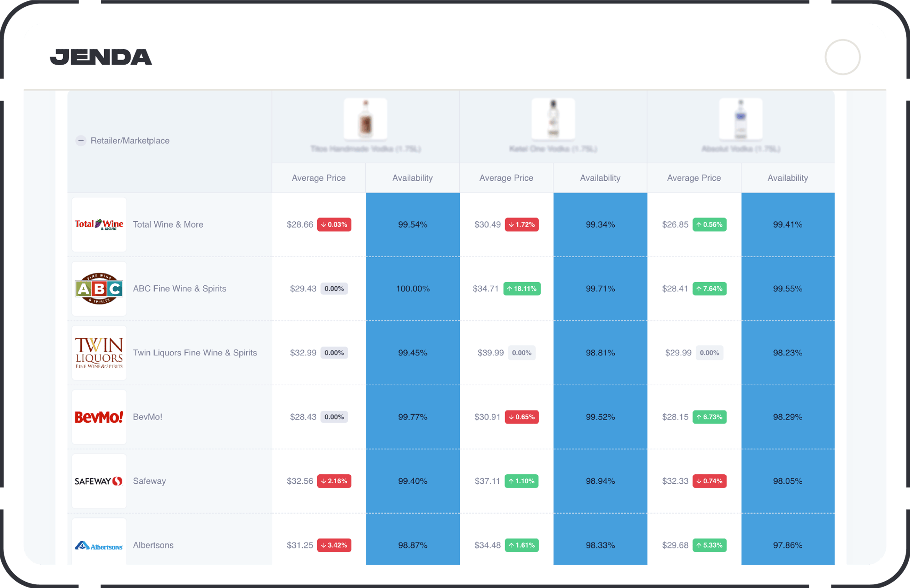Click the $34.71 average price
The width and height of the screenshot is (910, 588).
[x=485, y=289]
